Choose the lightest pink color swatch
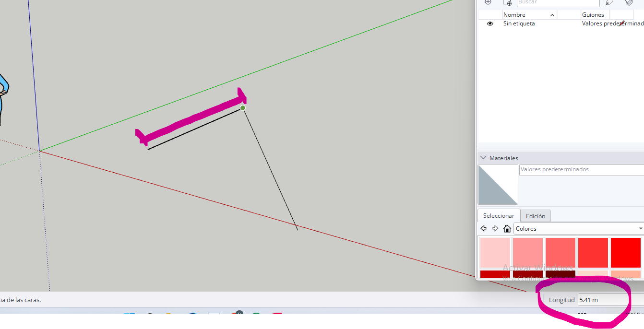Viewport: 644px width, 329px height. pyautogui.click(x=495, y=252)
